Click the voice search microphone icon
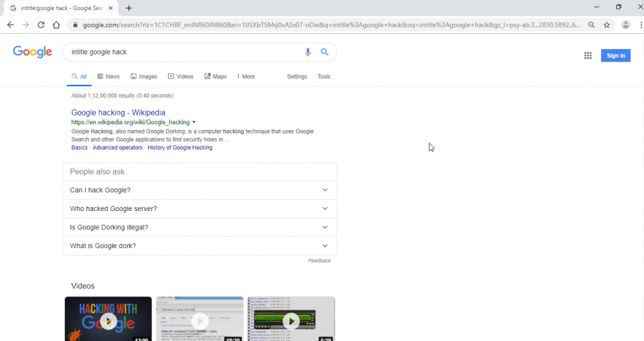Viewport: 644px width, 341px height. pos(308,52)
